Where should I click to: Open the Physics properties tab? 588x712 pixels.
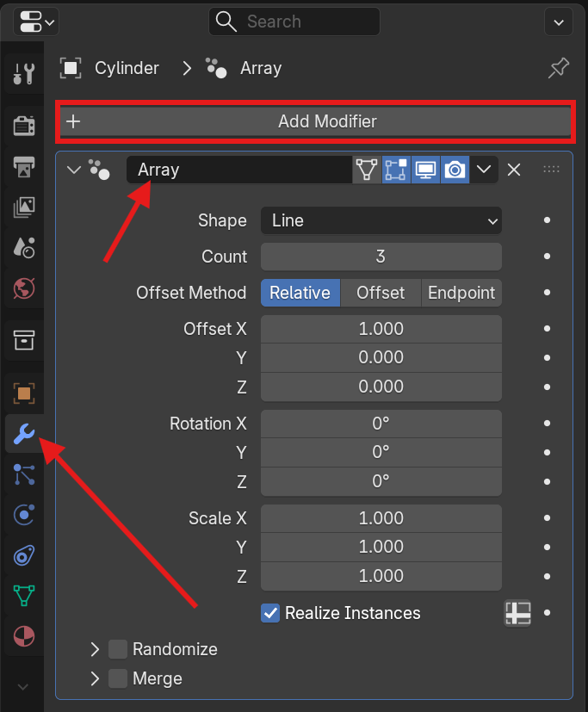pos(24,515)
